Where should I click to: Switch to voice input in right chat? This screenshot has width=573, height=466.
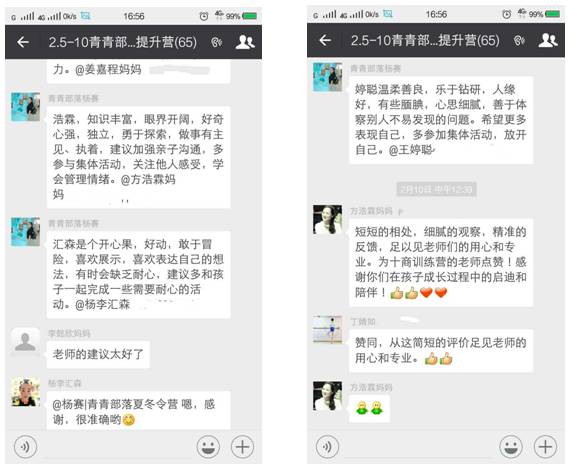click(327, 446)
